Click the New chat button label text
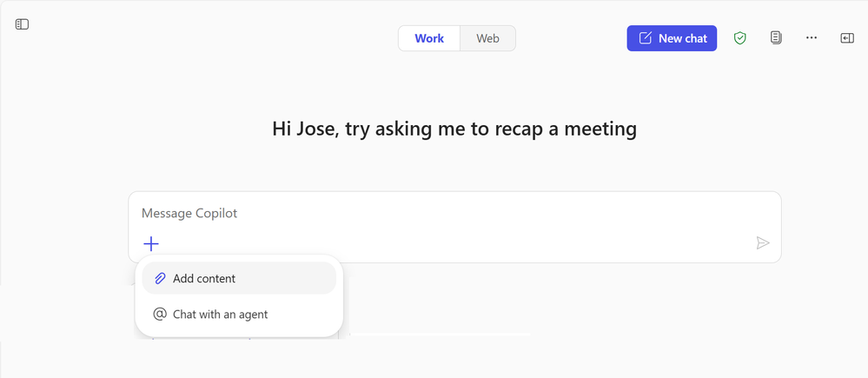The height and width of the screenshot is (378, 868). [x=683, y=38]
